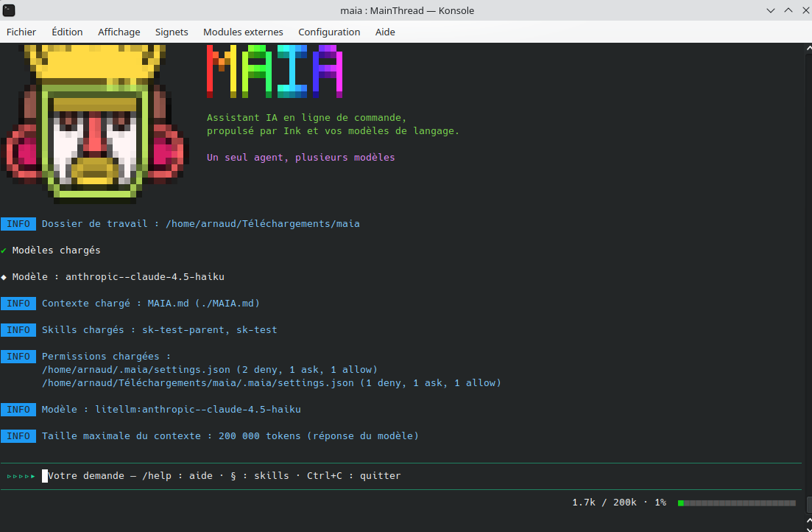Image resolution: width=812 pixels, height=532 pixels.
Task: Click the diamond bullet next to Modèle
Action: pos(4,277)
